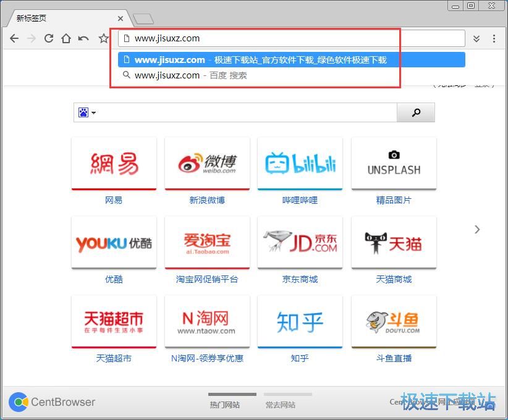Click the 优酷 link label
Viewport: 508px width, 420px height.
pyautogui.click(x=114, y=279)
